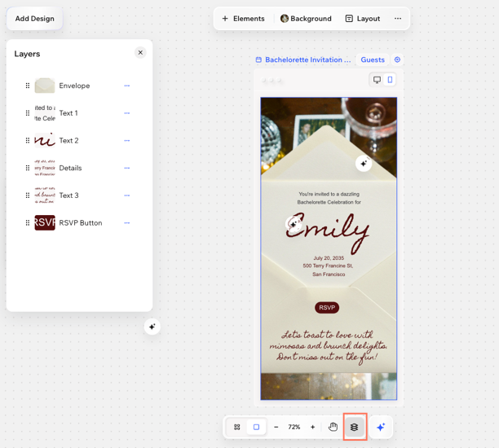Open more options for Text 1 layer

click(127, 113)
